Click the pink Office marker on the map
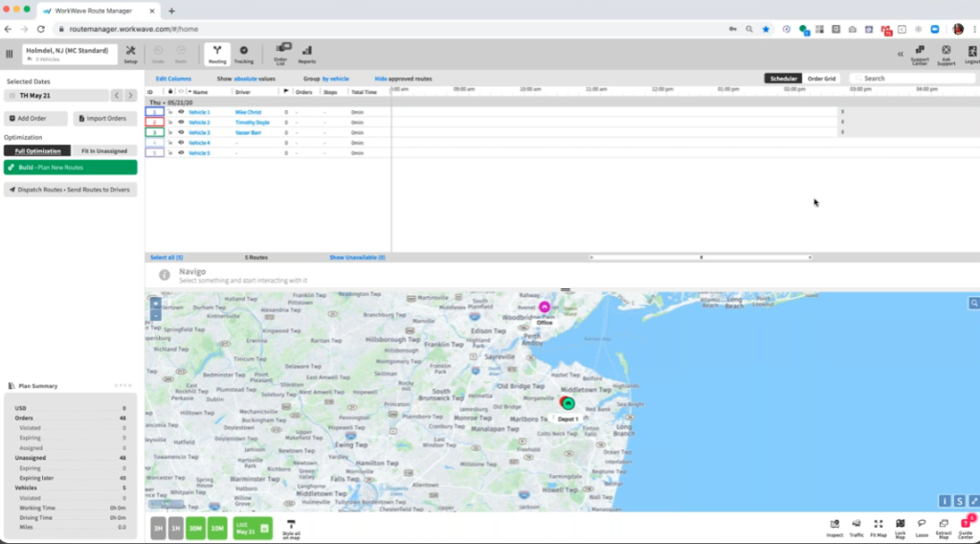The height and width of the screenshot is (544, 980). (x=545, y=307)
